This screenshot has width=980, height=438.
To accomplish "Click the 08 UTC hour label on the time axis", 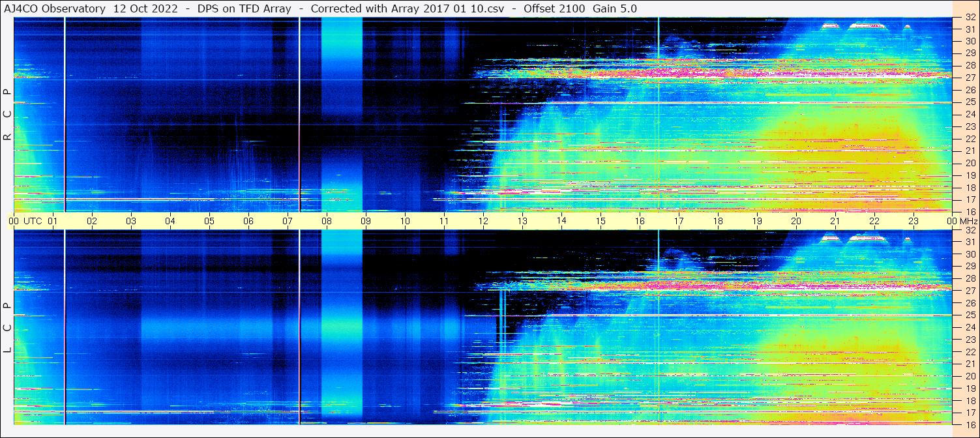I will (x=327, y=221).
